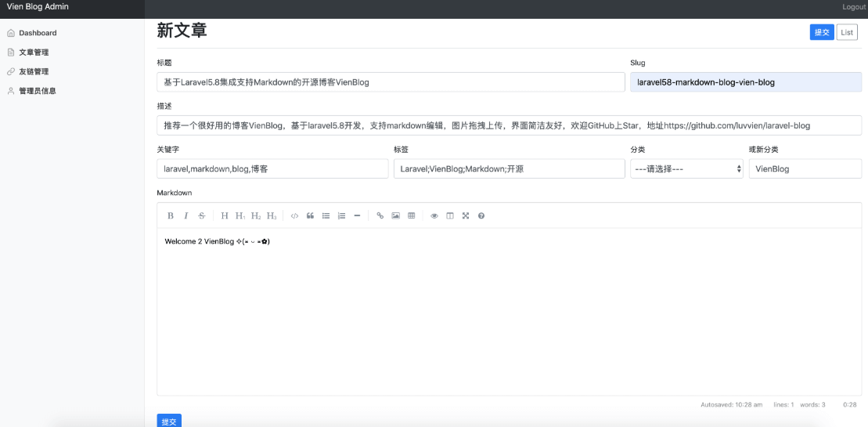The image size is (868, 427).
Task: Click 管理员信息 user icon in sidebar
Action: tap(10, 91)
